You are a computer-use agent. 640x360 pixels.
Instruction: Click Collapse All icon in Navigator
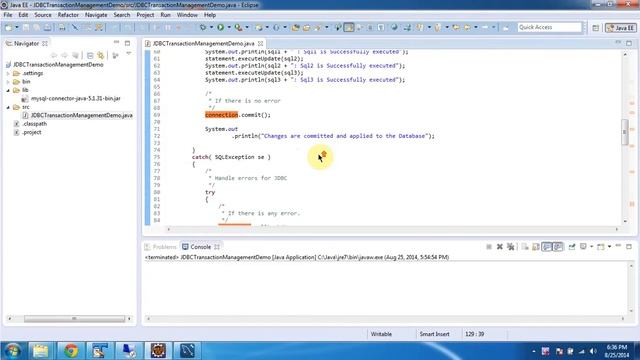click(x=90, y=55)
